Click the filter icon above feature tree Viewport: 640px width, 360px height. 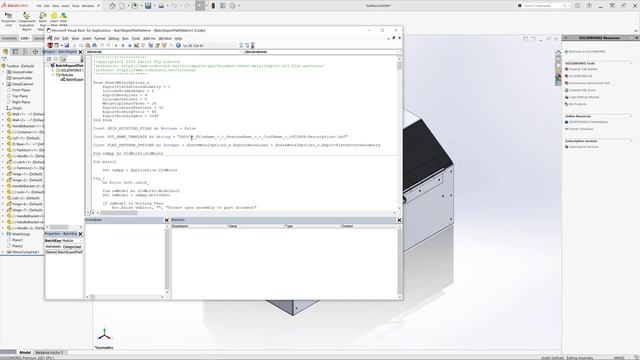point(4,59)
